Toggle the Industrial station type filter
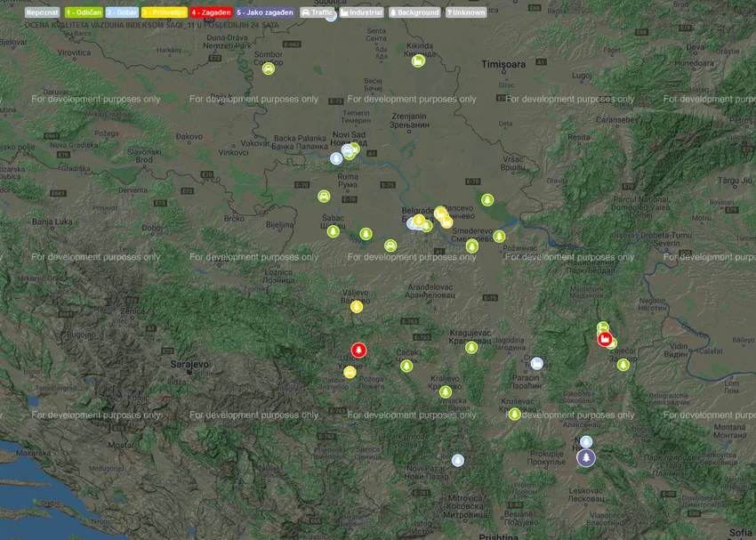 pos(361,12)
